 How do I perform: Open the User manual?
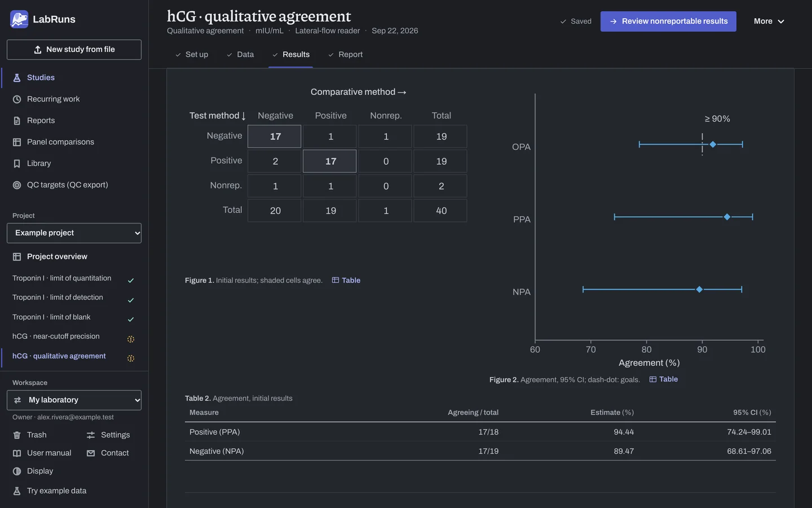tap(49, 453)
